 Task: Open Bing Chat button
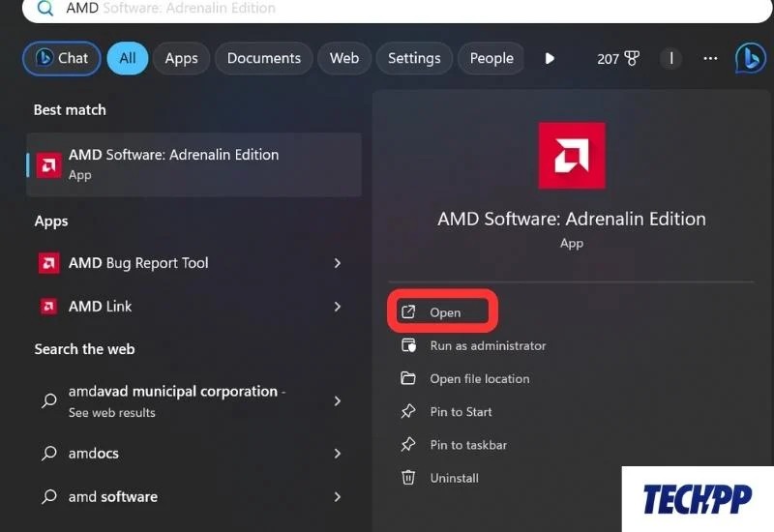pyautogui.click(x=61, y=58)
